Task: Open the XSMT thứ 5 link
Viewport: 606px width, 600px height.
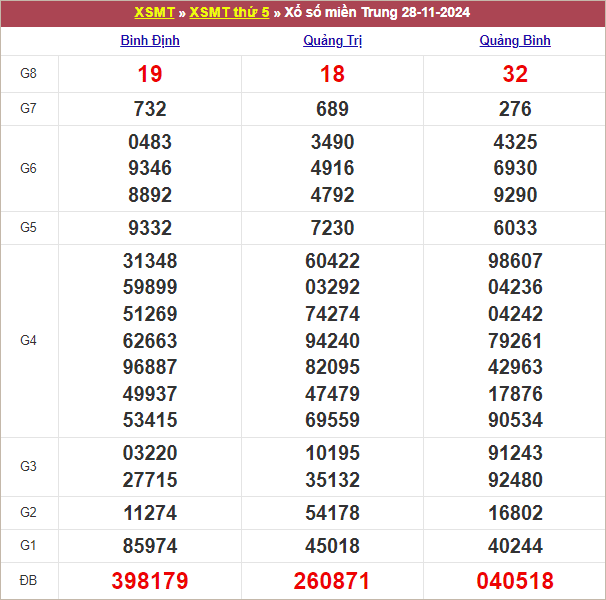Action: tap(229, 12)
